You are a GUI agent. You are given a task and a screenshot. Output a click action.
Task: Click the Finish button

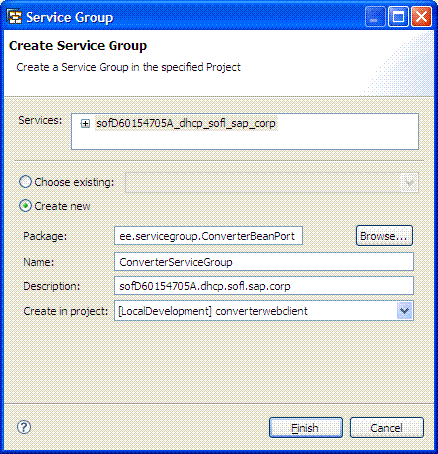(306, 428)
